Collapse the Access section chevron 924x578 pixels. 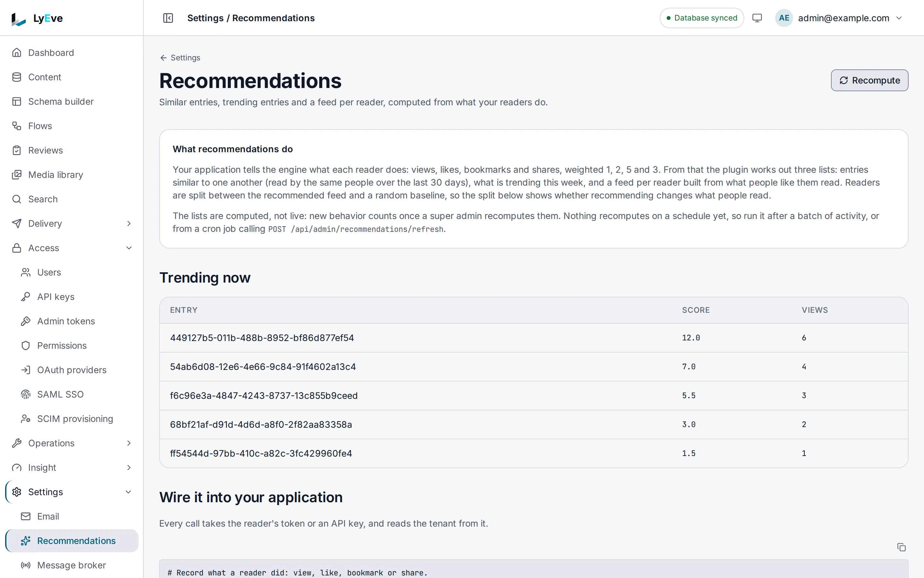pyautogui.click(x=129, y=248)
